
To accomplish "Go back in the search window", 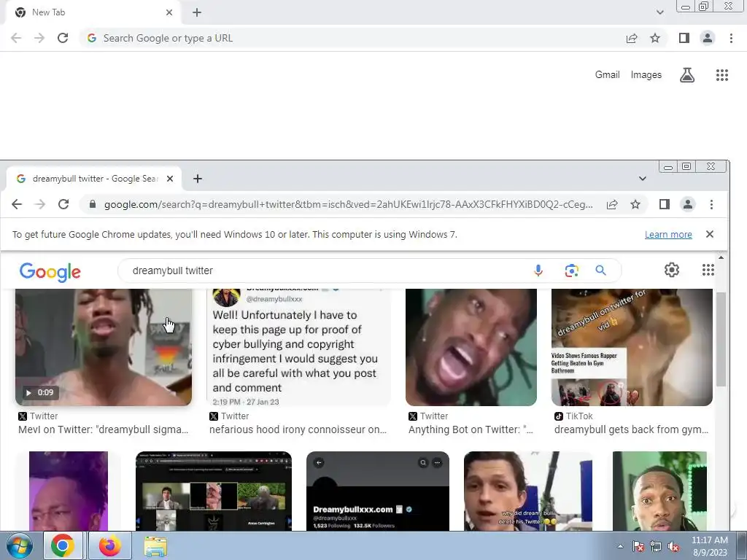I will (x=17, y=204).
